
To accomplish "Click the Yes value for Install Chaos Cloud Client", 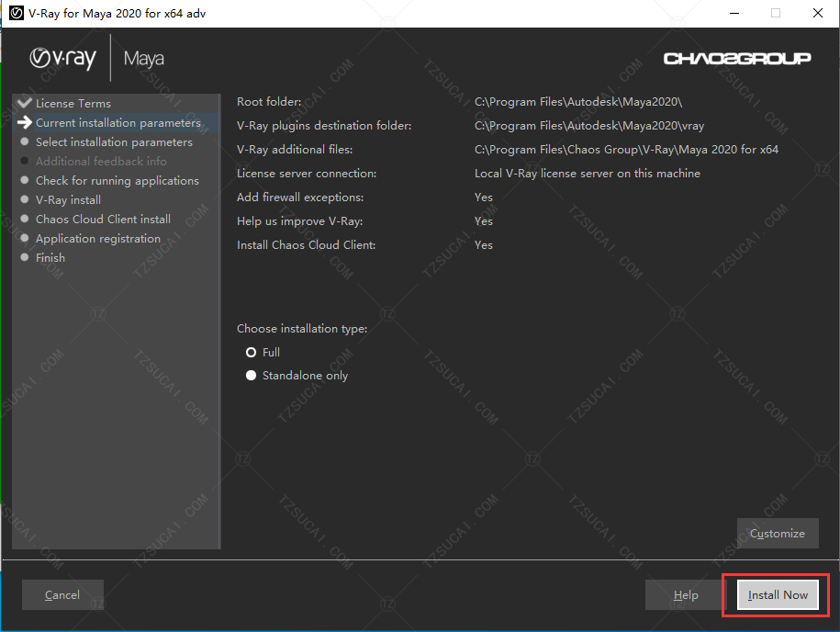I will [484, 245].
